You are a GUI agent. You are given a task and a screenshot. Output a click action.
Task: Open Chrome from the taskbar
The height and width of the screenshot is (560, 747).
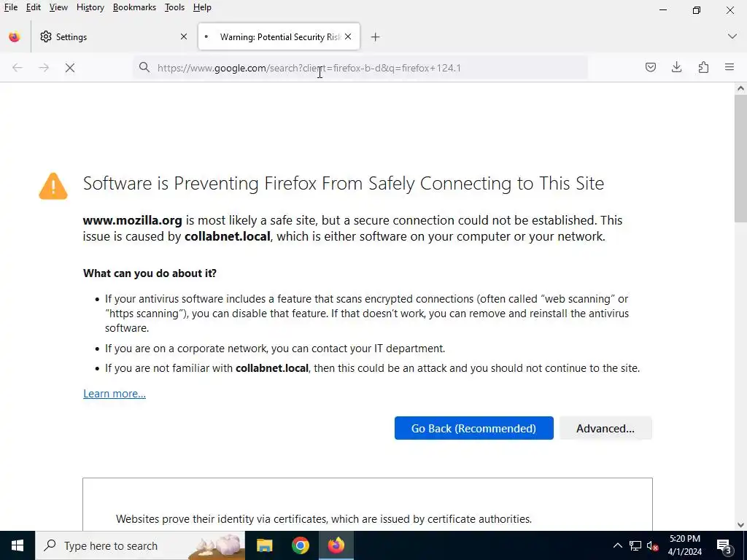point(301,545)
